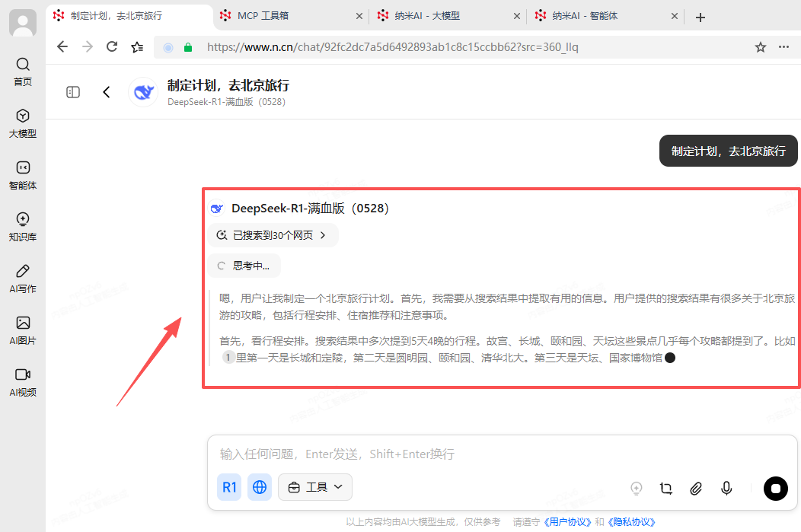Open the favorites list star icon
801x532 pixels.
(137, 47)
